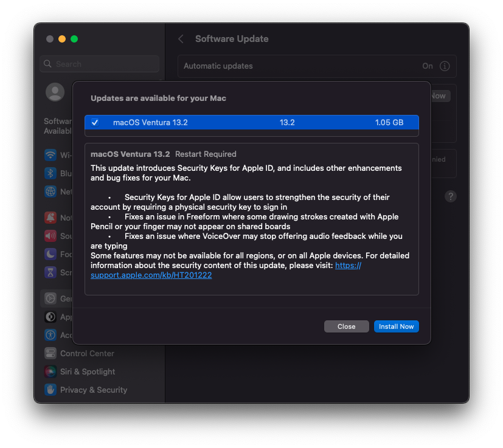Open the Accessibility icon in sidebar

point(50,335)
